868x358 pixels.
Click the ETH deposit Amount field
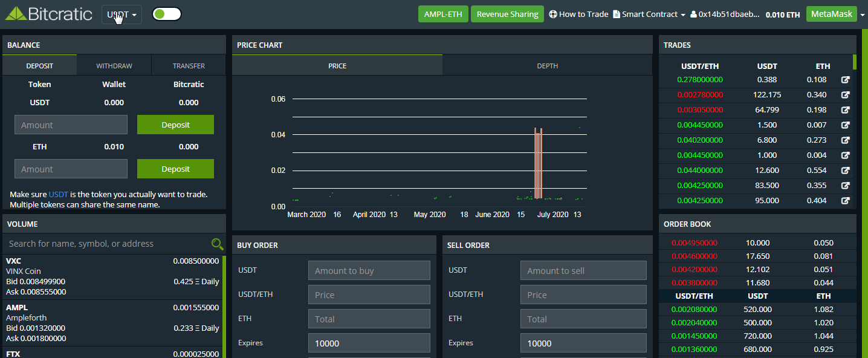(71, 169)
